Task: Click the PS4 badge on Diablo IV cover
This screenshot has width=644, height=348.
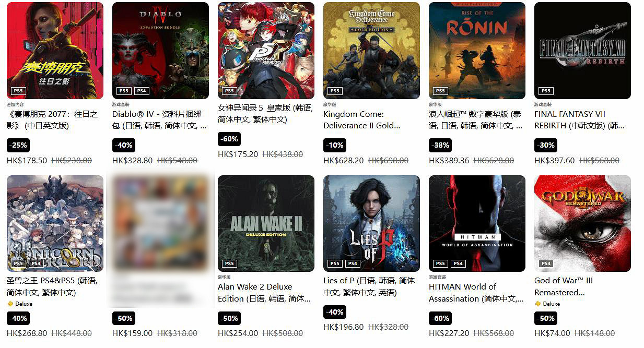Action: point(142,91)
